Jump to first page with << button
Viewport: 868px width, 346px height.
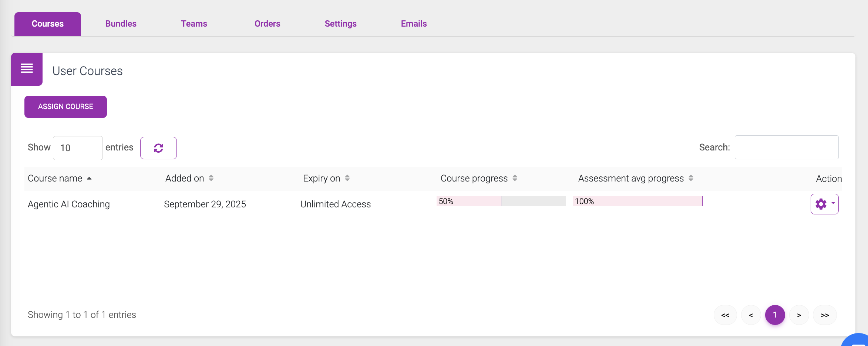(725, 315)
